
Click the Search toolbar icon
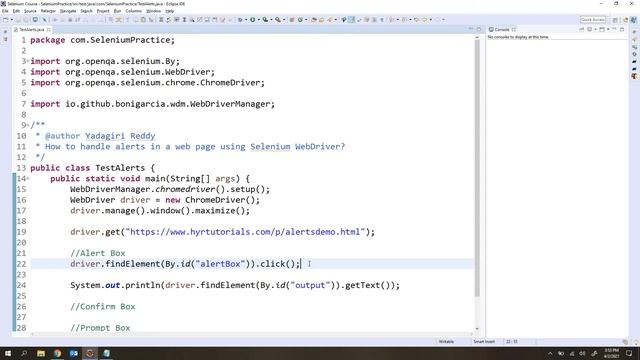click(330, 20)
